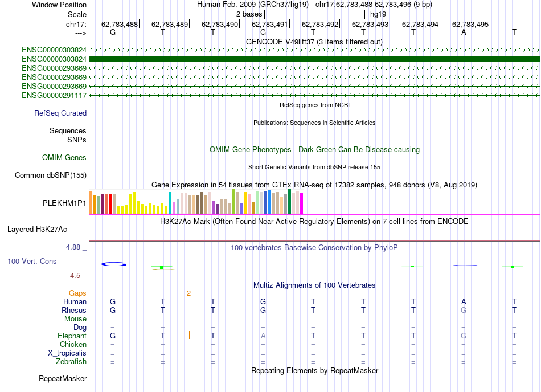
Task: Open 'H3K27Ac Mark' ENCODE track title
Action: click(x=314, y=221)
